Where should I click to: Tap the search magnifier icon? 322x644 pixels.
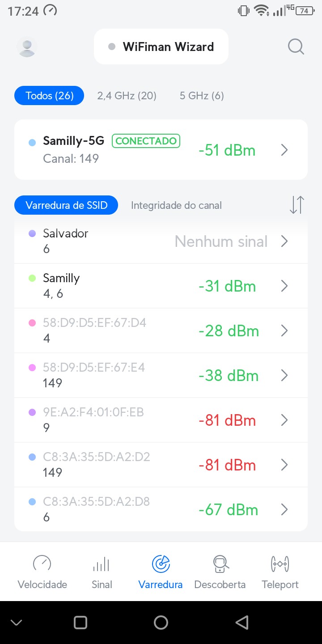[296, 47]
